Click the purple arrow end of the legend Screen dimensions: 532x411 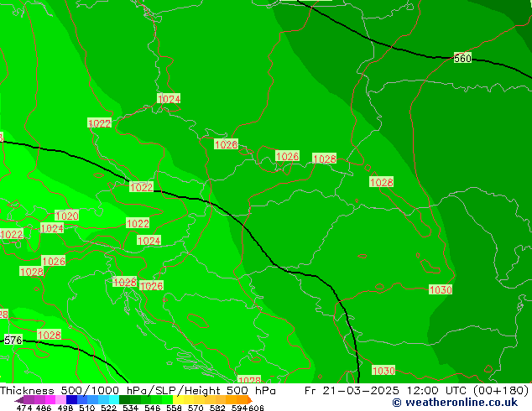[19, 400]
